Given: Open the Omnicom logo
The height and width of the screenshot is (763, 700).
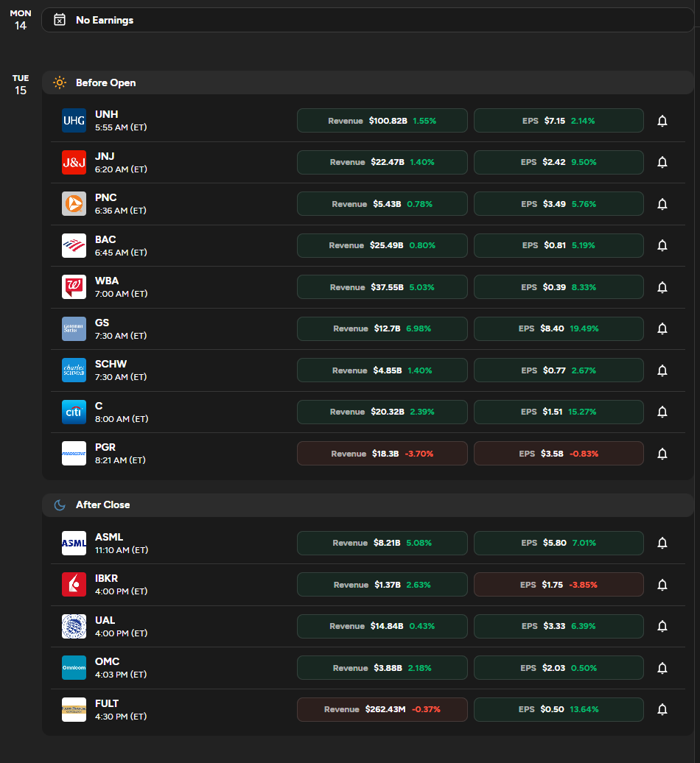Looking at the screenshot, I should (74, 667).
